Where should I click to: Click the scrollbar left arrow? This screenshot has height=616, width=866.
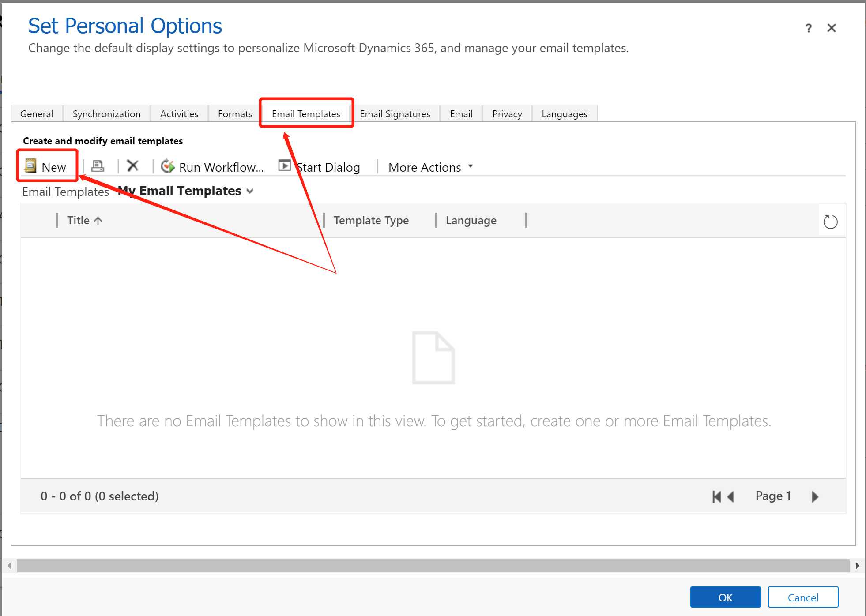(9, 565)
